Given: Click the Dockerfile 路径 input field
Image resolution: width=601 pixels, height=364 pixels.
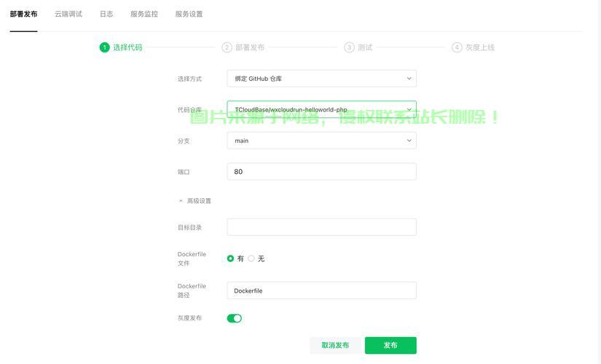Looking at the screenshot, I should (x=321, y=290).
